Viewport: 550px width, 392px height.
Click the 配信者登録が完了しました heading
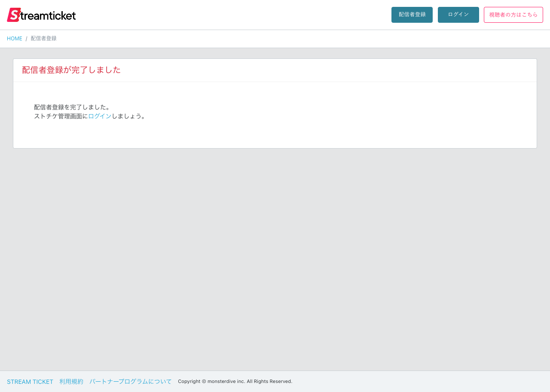(71, 70)
